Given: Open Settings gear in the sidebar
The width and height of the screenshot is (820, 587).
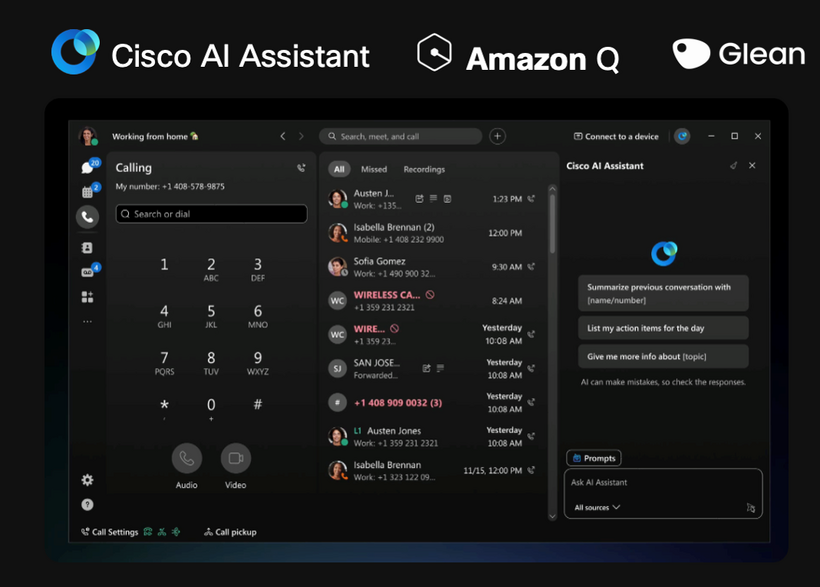Looking at the screenshot, I should (87, 480).
